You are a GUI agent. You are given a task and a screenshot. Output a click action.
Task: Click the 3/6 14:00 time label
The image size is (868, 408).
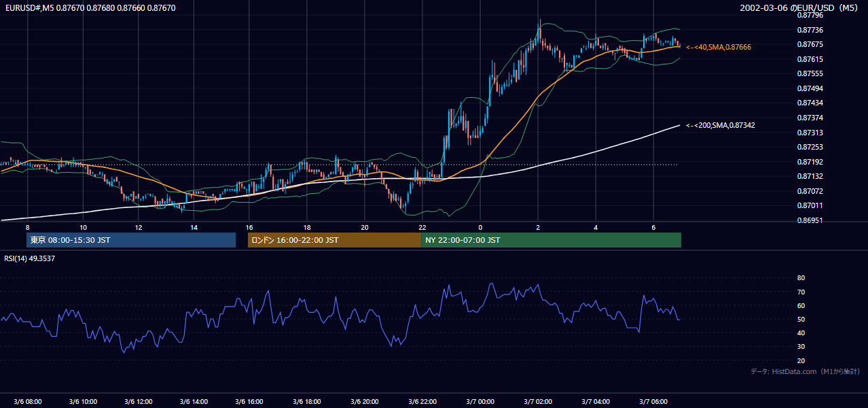pyautogui.click(x=194, y=401)
